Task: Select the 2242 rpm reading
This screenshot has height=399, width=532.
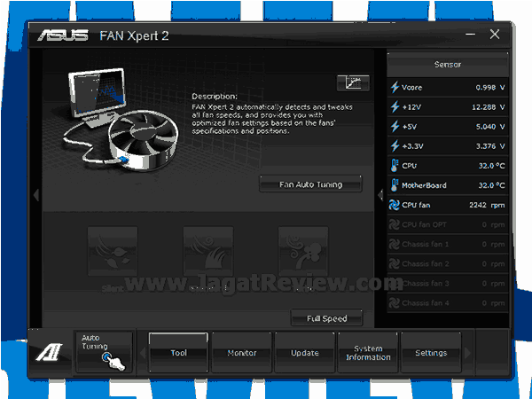Action: pyautogui.click(x=487, y=205)
